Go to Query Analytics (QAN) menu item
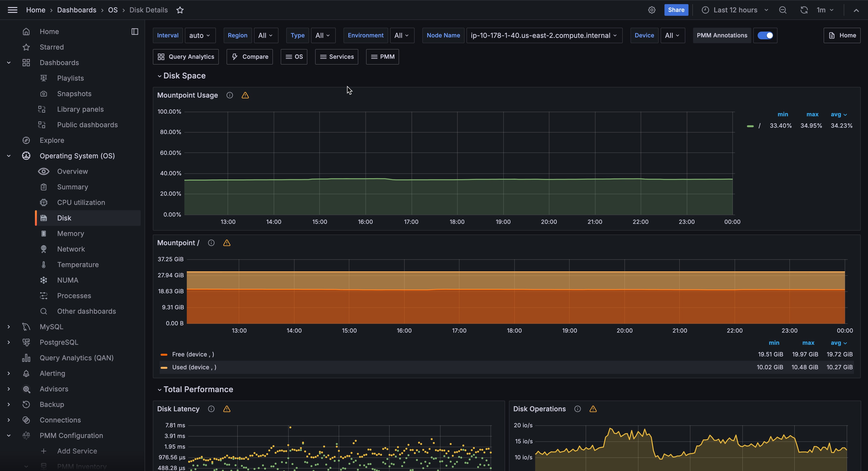 [x=76, y=358]
